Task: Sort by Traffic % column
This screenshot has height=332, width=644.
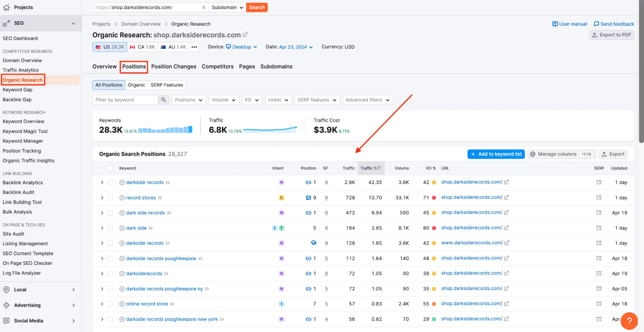Action: [371, 168]
